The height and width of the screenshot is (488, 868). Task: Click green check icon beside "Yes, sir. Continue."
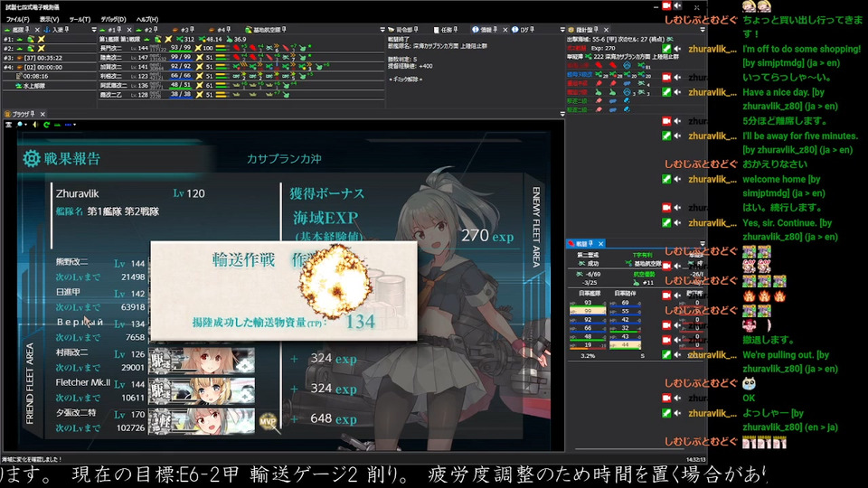click(666, 222)
